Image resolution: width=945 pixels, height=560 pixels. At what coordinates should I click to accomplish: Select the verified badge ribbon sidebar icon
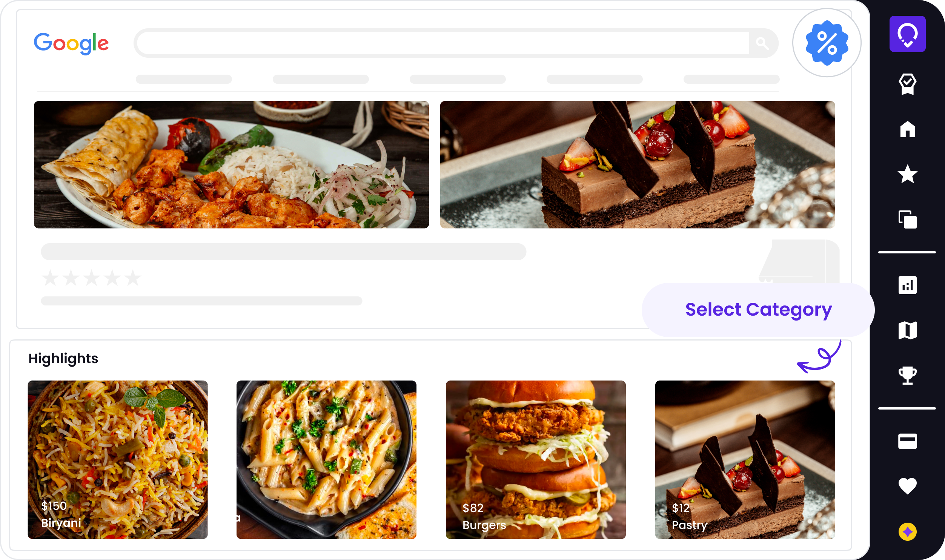(907, 84)
